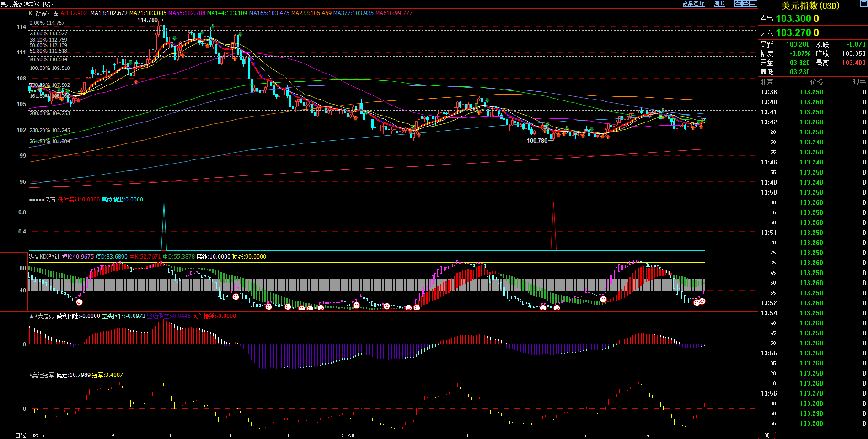Click the forward arrow navigation icon
The image size is (868, 439).
click(745, 4)
